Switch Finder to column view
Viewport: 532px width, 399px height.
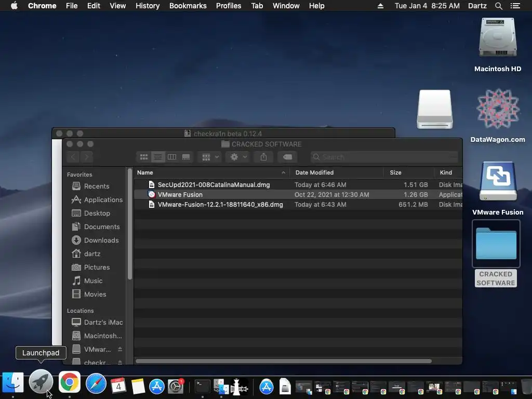172,157
